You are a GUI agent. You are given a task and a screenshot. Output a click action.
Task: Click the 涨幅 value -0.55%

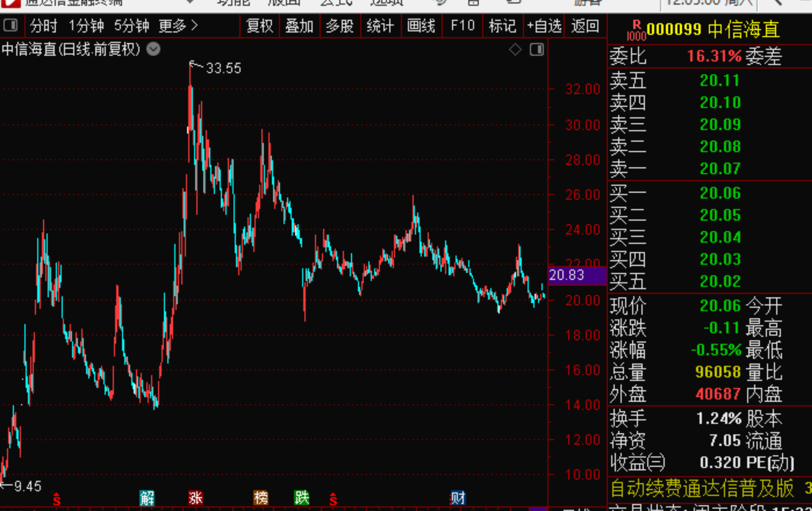(x=716, y=350)
